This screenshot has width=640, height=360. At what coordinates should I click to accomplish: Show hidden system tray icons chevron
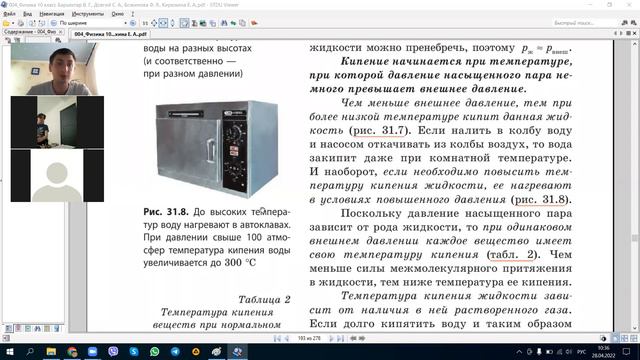coord(519,351)
